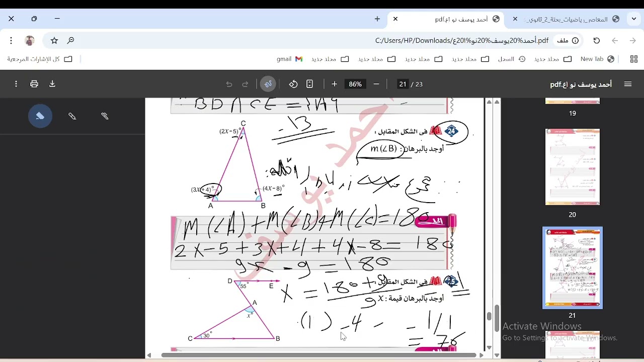Switch to المعاصر رياضيات بحتة tab

[x=566, y=19]
